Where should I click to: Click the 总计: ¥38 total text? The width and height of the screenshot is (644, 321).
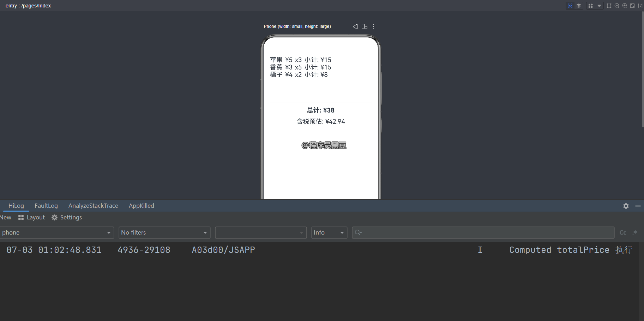point(321,110)
